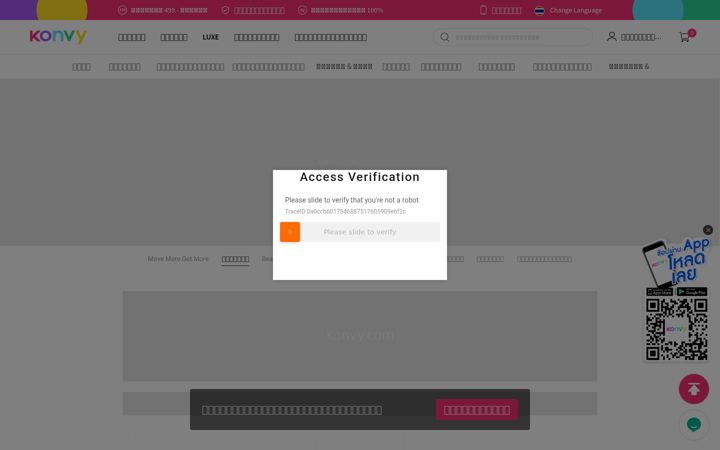Click the Change Language link
Image resolution: width=720 pixels, height=450 pixels.
(x=575, y=10)
